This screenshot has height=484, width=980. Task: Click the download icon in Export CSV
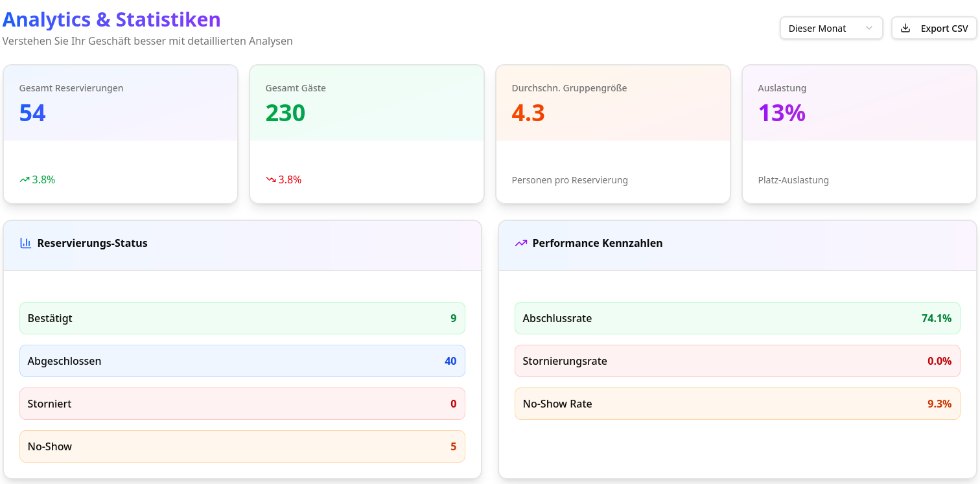pos(906,29)
